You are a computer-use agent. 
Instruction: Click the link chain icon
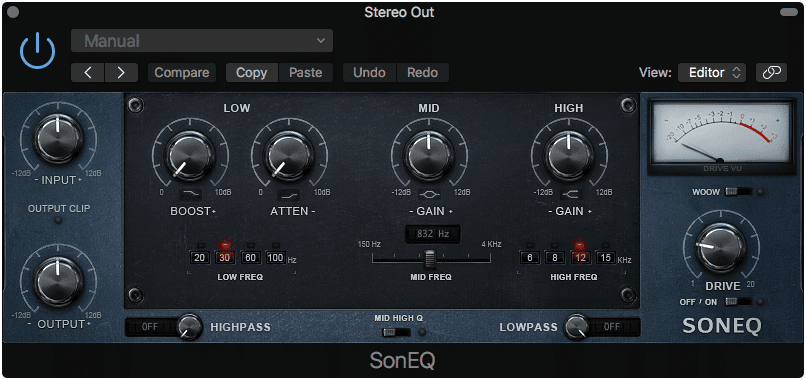tap(771, 73)
